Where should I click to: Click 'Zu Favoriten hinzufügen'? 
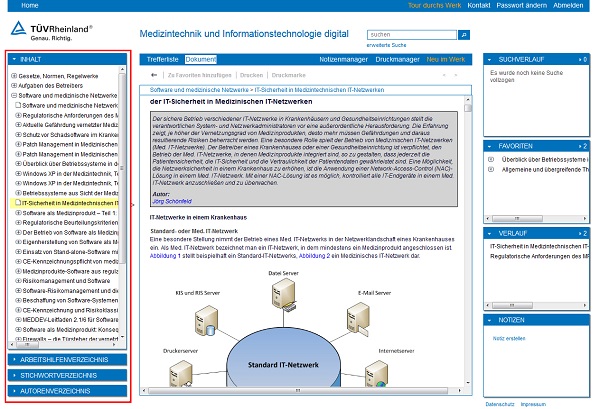click(x=199, y=75)
